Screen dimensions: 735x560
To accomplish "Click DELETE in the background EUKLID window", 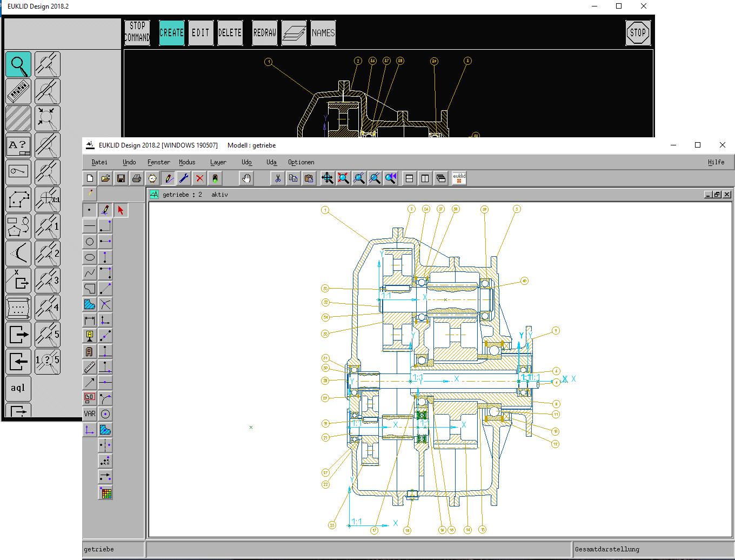I will 230,33.
